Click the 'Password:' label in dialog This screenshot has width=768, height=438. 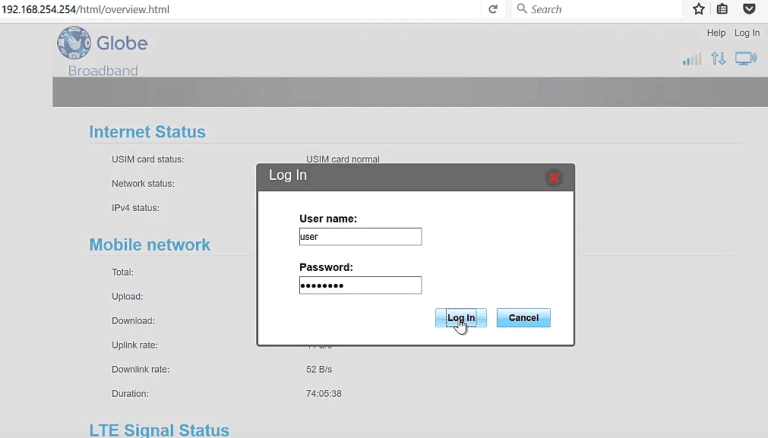click(x=326, y=267)
